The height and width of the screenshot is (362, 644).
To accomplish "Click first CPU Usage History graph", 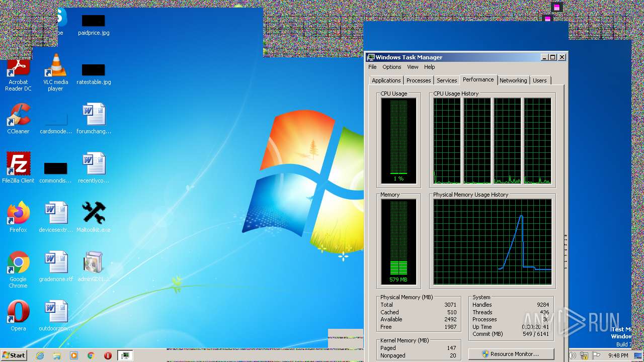I will [447, 141].
